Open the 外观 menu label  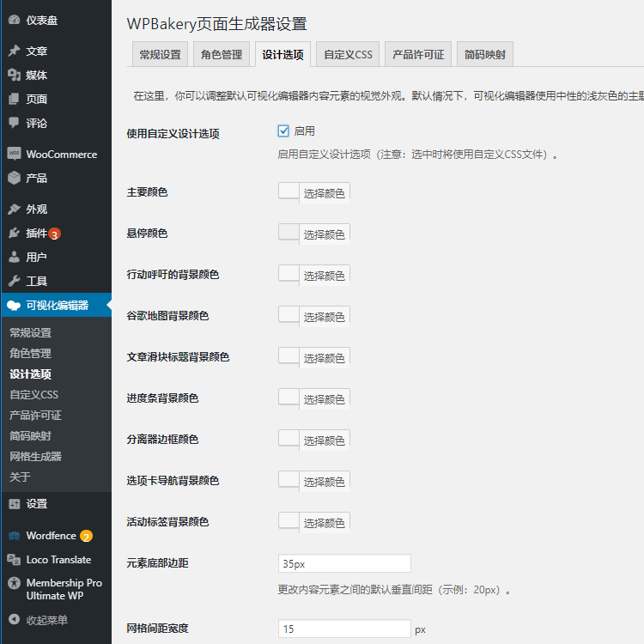pos(37,209)
